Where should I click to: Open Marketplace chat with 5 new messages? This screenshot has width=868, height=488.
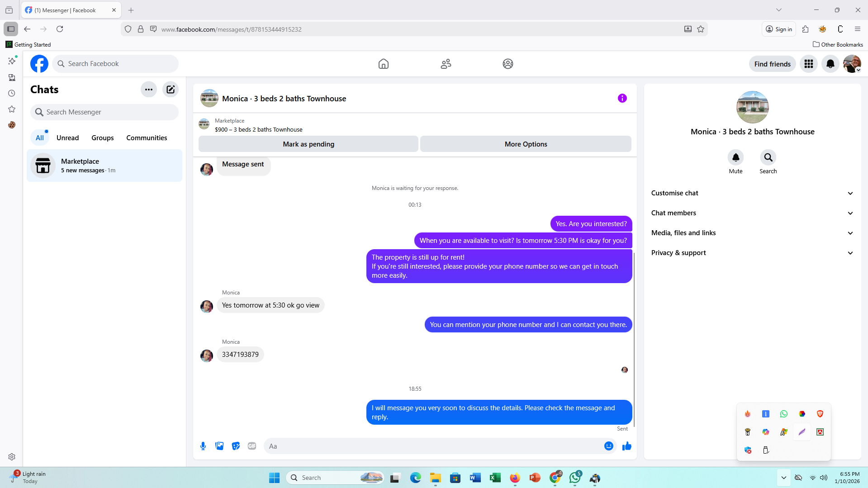[x=104, y=166]
